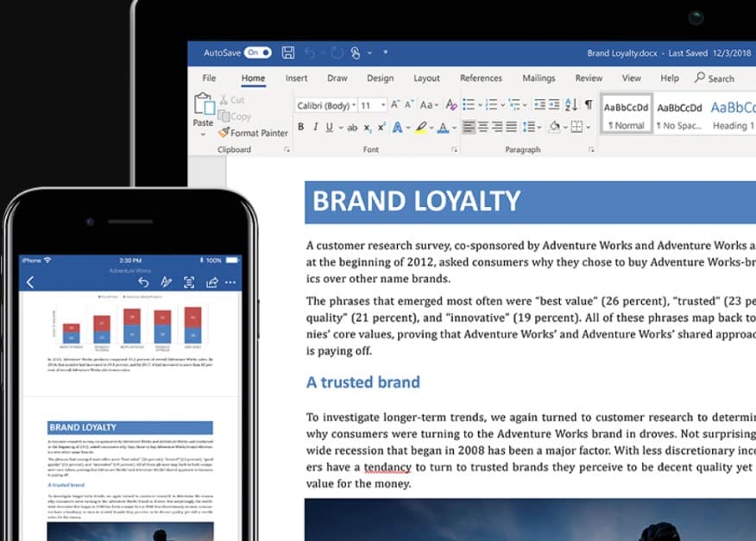Click the Text Effects glowing A icon

(397, 128)
